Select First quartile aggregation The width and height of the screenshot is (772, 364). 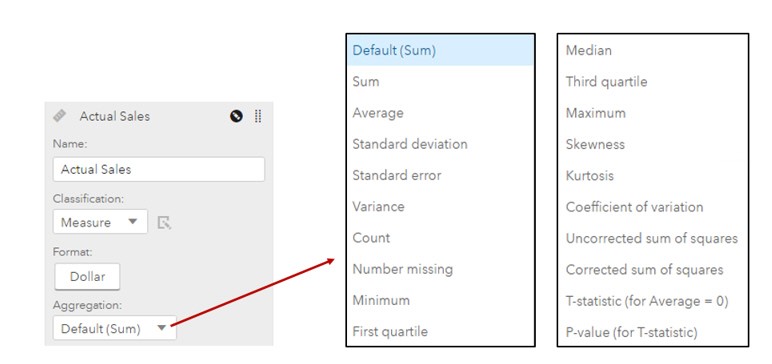(390, 331)
